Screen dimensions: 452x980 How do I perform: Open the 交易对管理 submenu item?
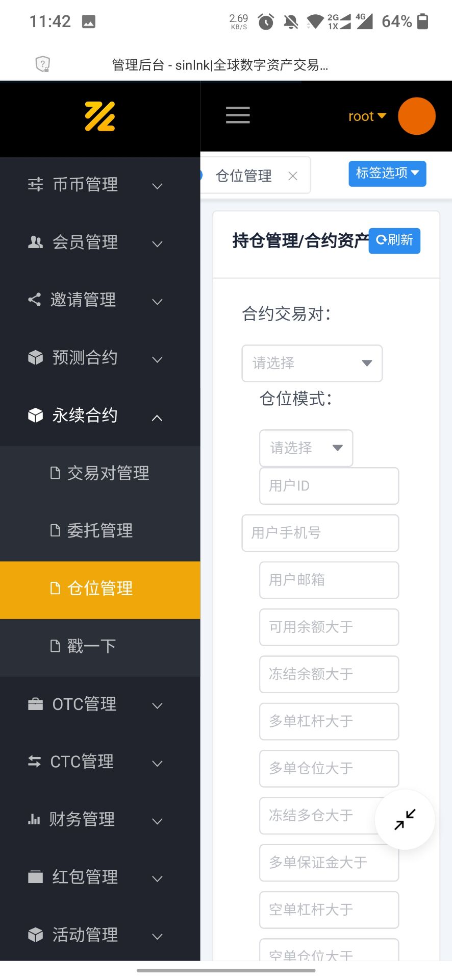click(108, 474)
